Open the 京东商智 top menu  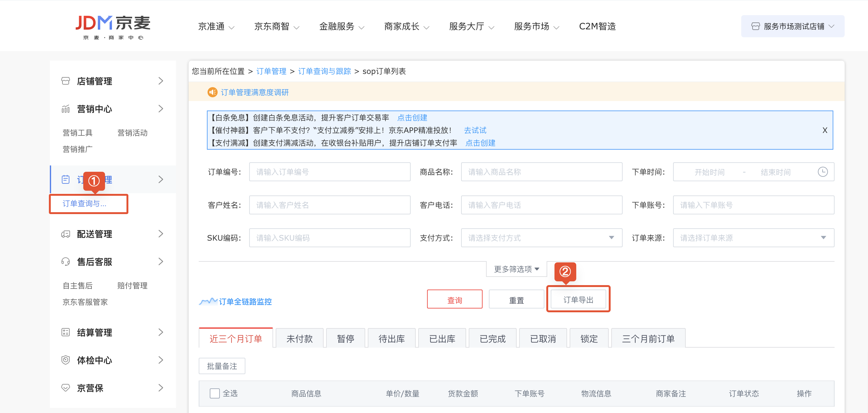click(x=277, y=26)
